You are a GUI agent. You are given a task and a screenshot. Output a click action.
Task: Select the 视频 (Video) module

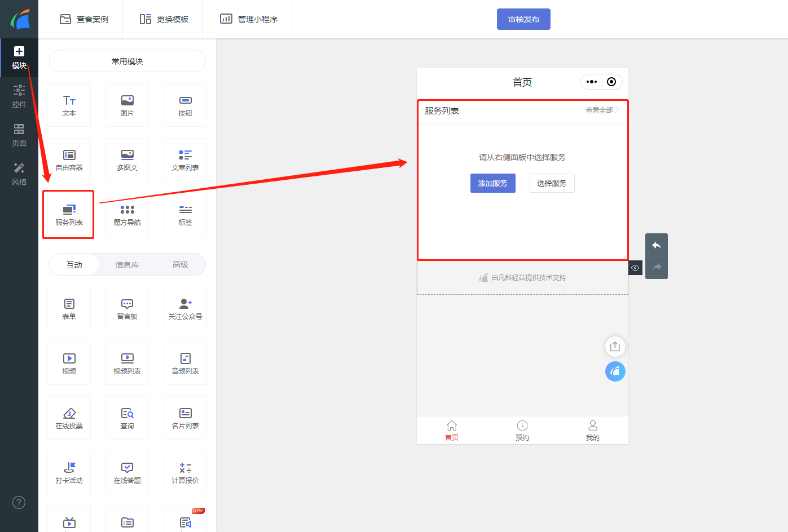pos(69,363)
